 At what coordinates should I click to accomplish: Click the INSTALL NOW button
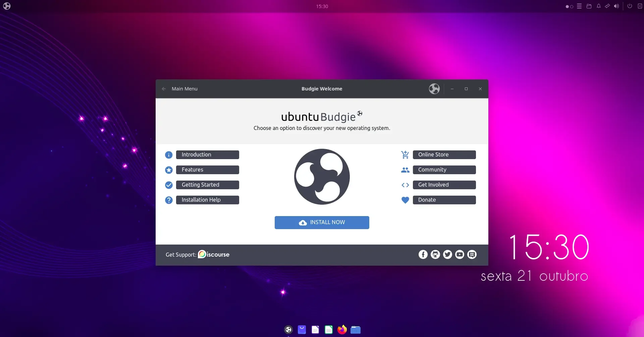pyautogui.click(x=322, y=222)
